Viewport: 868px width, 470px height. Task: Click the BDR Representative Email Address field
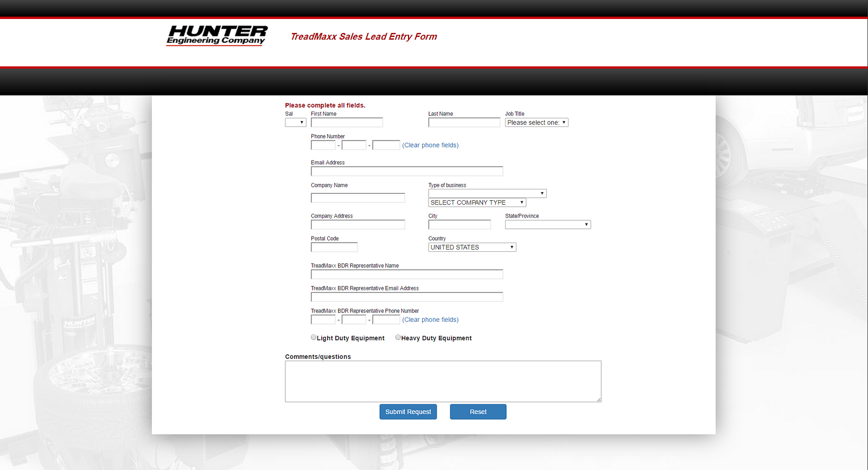(407, 297)
